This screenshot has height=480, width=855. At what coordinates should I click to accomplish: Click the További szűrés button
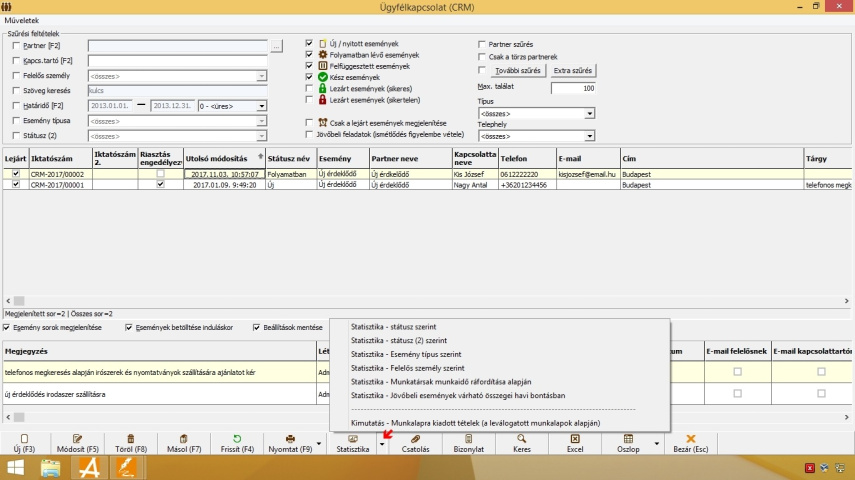click(x=518, y=71)
